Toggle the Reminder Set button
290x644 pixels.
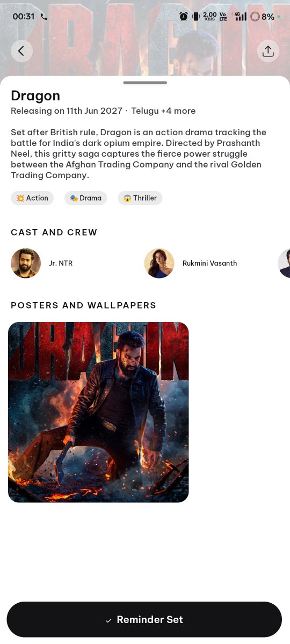(144, 619)
